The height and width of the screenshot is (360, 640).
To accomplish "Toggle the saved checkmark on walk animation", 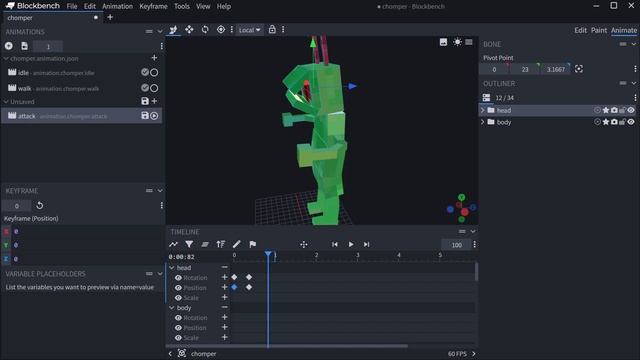I will (144, 88).
